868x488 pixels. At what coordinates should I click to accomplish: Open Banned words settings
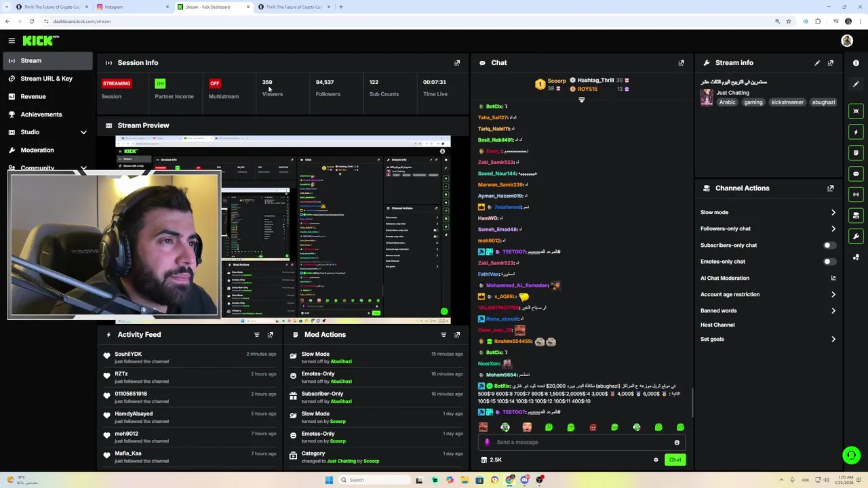click(x=768, y=311)
